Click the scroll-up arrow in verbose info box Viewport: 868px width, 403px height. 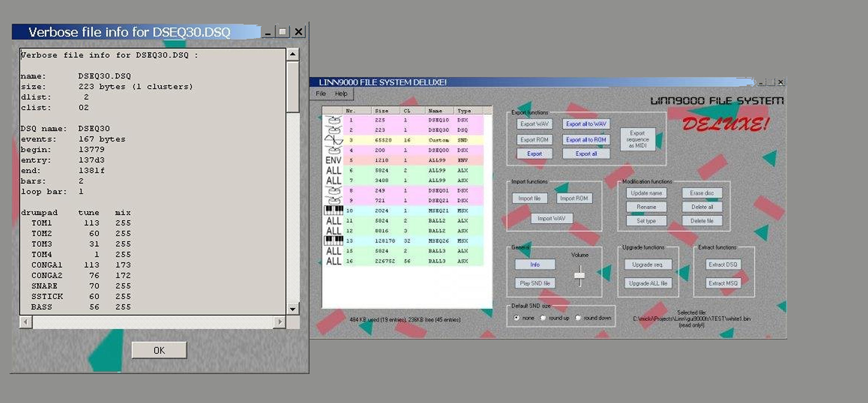click(x=293, y=55)
